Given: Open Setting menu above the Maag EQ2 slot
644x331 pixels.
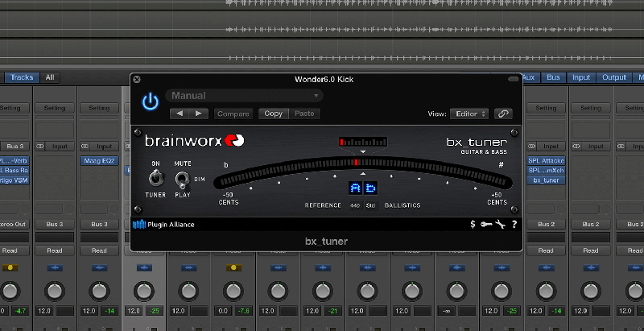Looking at the screenshot, I should point(99,108).
